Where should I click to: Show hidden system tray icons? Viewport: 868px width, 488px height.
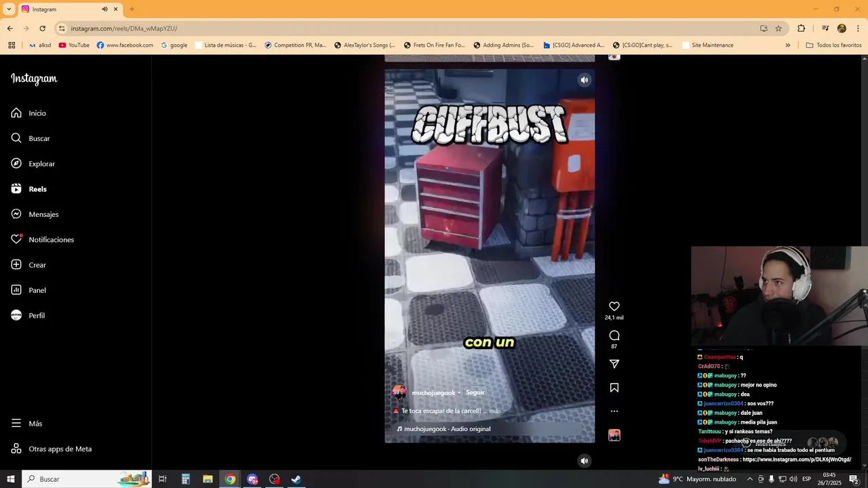[x=749, y=479]
